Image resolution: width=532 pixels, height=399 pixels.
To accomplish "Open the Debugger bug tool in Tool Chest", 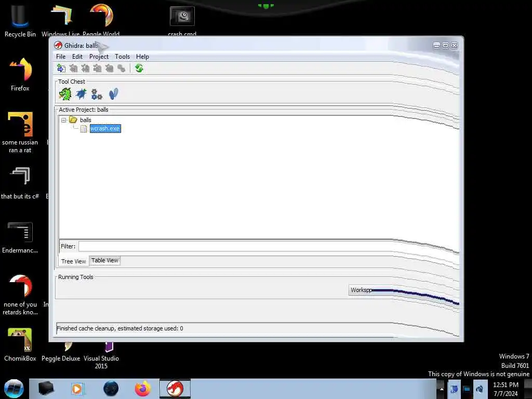I will (81, 94).
